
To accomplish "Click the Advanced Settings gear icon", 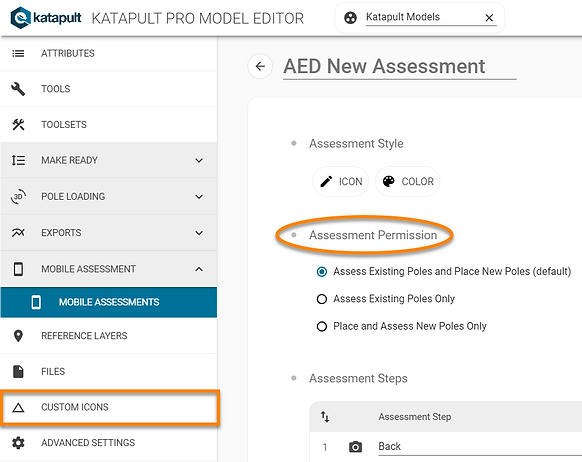I will (18, 443).
